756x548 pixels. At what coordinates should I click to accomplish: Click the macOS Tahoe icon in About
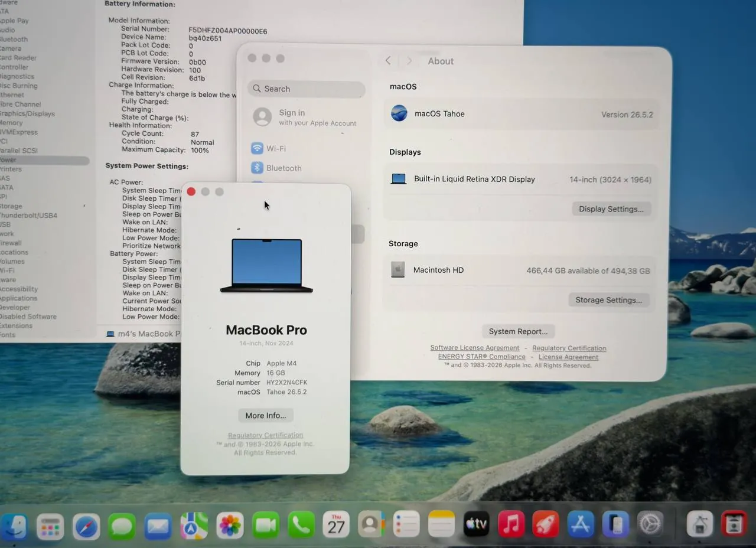[x=399, y=113]
